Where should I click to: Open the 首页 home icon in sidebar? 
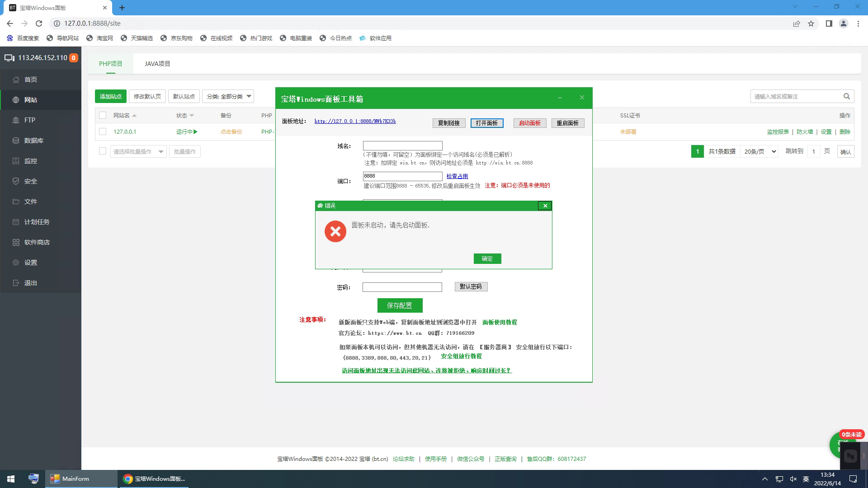pos(16,80)
